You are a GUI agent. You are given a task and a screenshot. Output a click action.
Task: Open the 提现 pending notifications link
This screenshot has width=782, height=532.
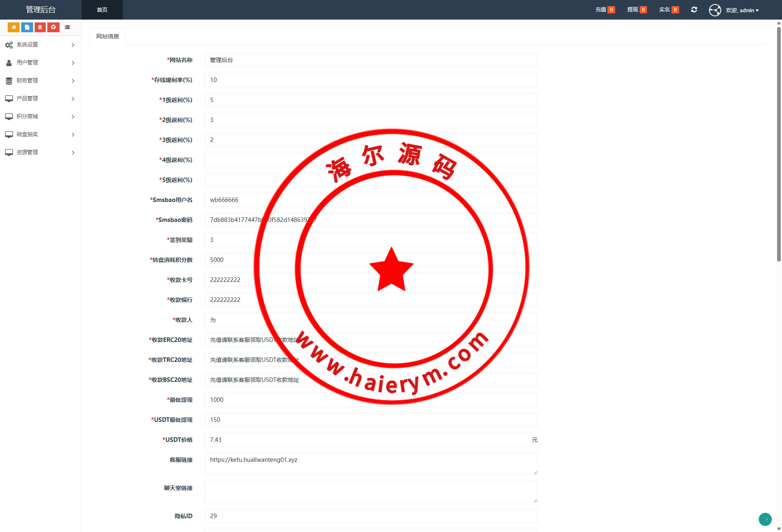[636, 10]
